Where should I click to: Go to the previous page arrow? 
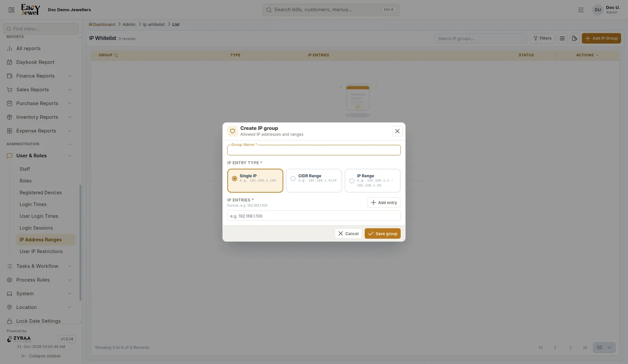[555, 348]
